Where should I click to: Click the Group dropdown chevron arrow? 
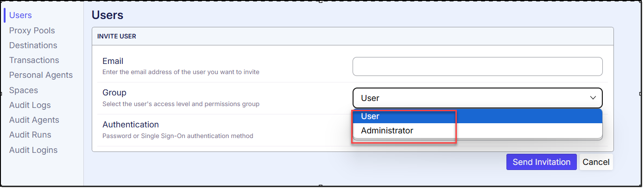pyautogui.click(x=593, y=98)
